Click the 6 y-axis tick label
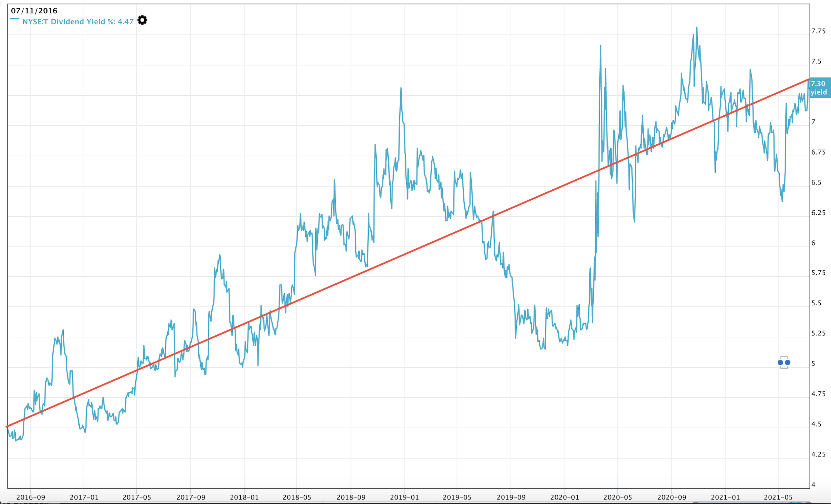This screenshot has width=831, height=504. click(813, 243)
